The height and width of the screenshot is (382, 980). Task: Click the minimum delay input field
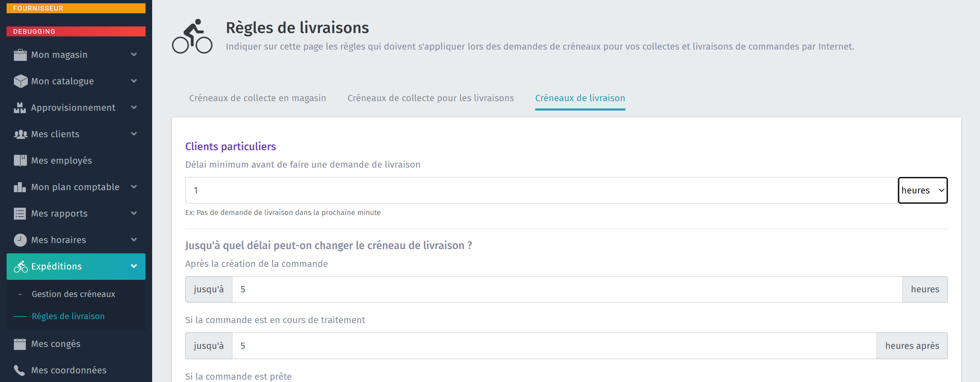tap(540, 190)
